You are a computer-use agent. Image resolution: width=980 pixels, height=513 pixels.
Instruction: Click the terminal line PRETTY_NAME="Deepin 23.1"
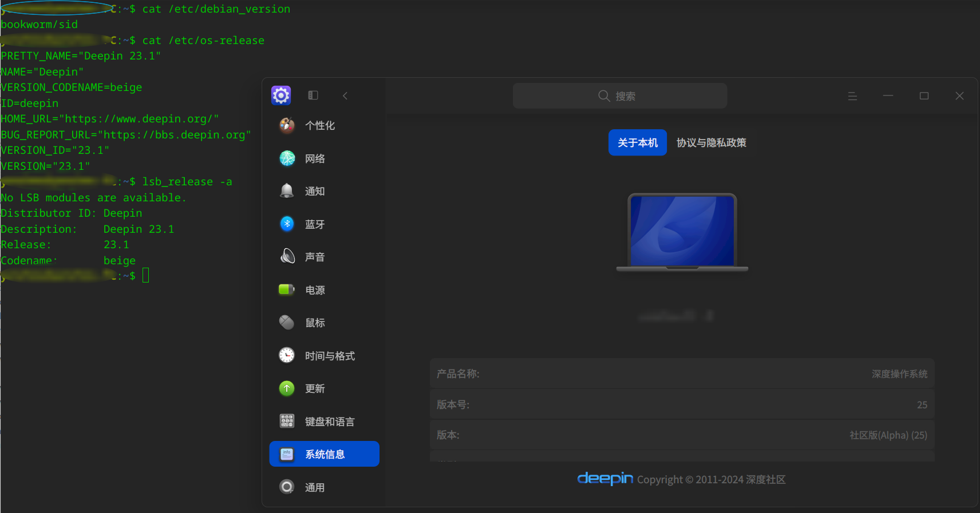(x=81, y=56)
